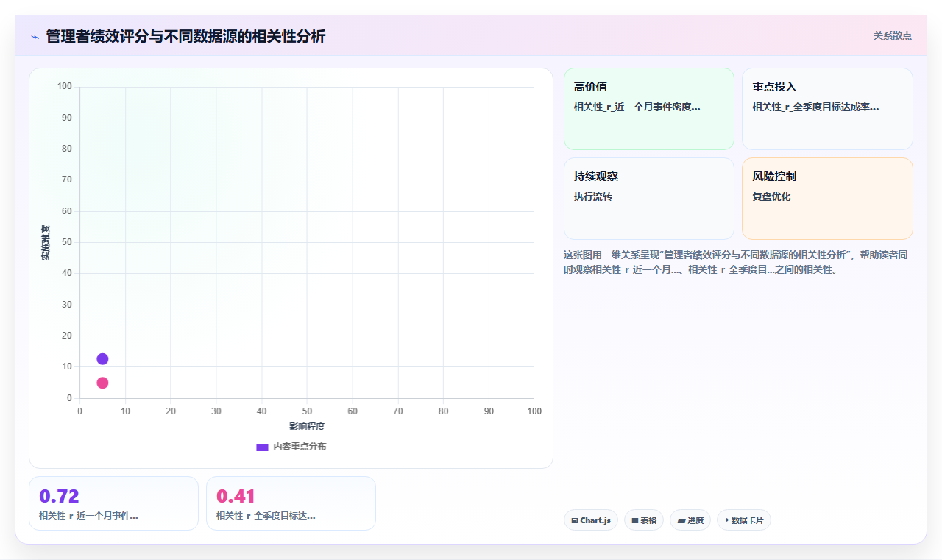
Task: Click the sparkle icon inside the 数据卡片 chip
Action: (726, 520)
